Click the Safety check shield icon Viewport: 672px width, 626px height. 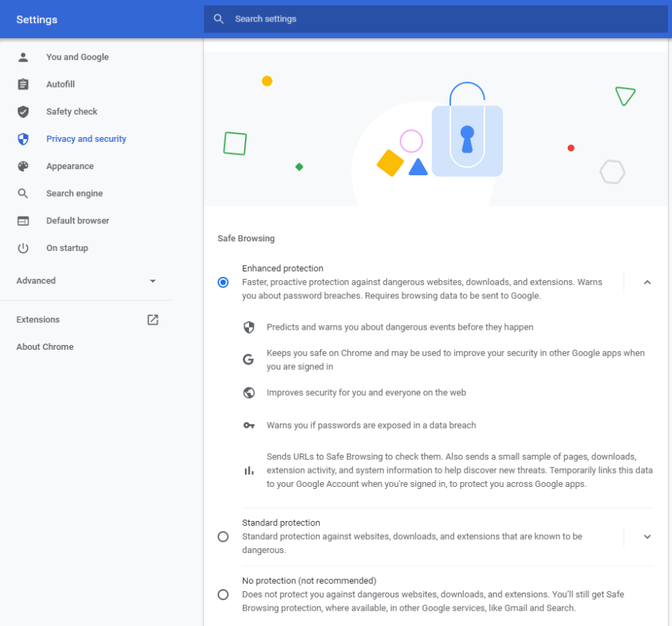[x=23, y=111]
